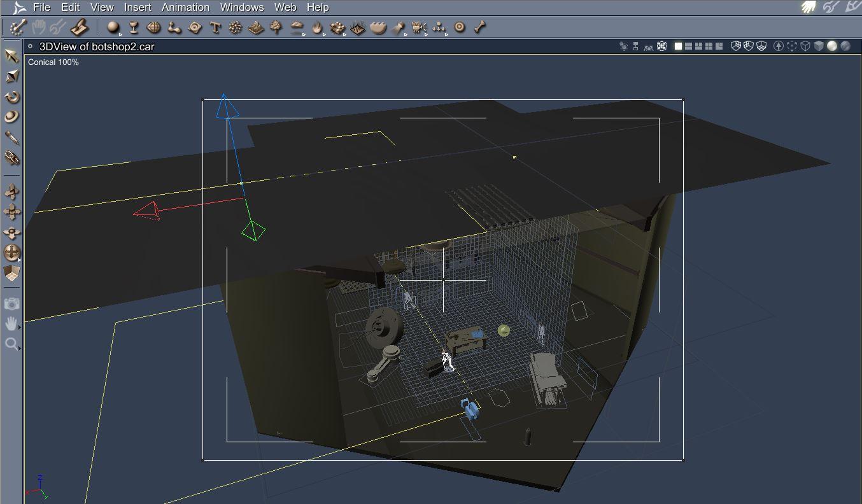Expand the zoom magnifier tool flyout
Screen dimensions: 862x504
coord(20,348)
